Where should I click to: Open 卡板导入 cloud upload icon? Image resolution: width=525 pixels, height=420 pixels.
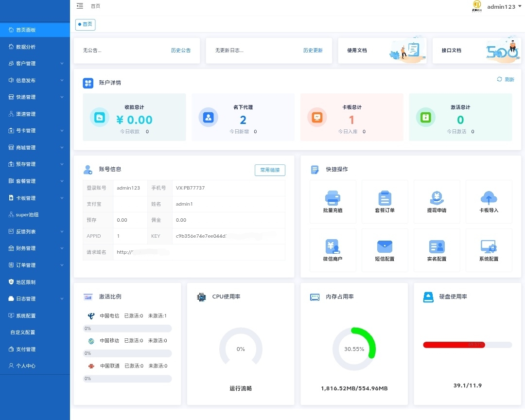pyautogui.click(x=489, y=197)
